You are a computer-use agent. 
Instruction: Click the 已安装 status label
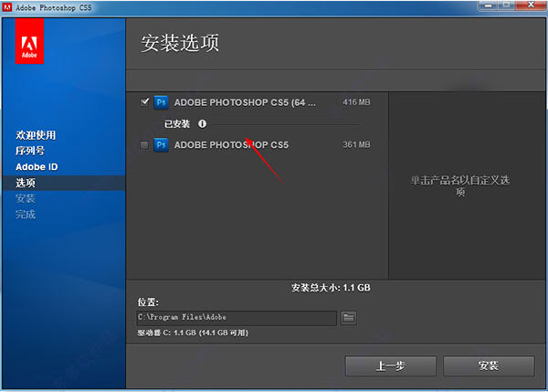click(177, 123)
